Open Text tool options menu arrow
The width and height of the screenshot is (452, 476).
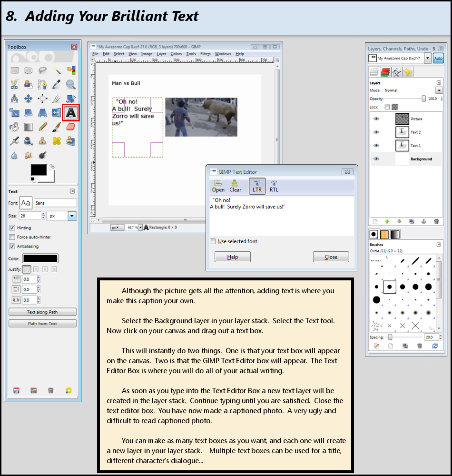pyautogui.click(x=72, y=191)
